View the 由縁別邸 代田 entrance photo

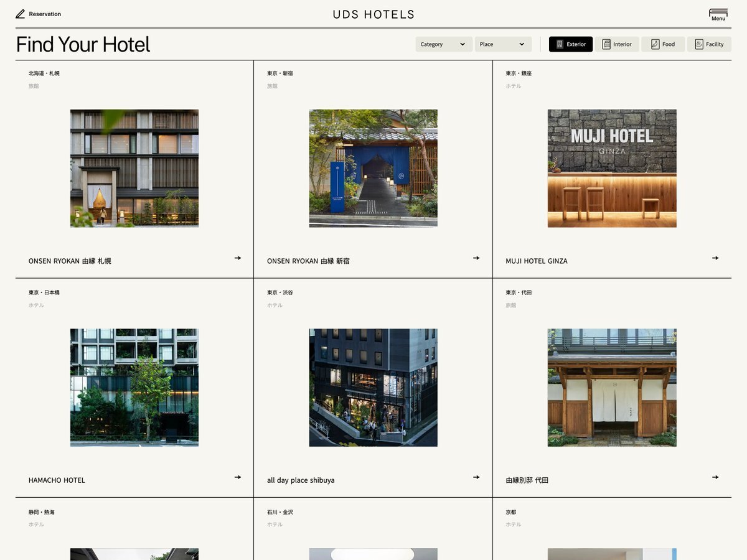tap(612, 388)
